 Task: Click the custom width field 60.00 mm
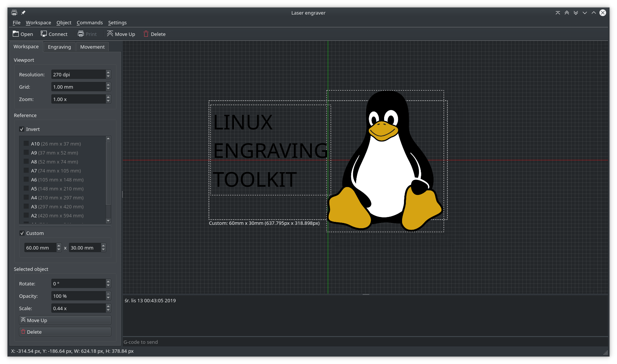(40, 248)
